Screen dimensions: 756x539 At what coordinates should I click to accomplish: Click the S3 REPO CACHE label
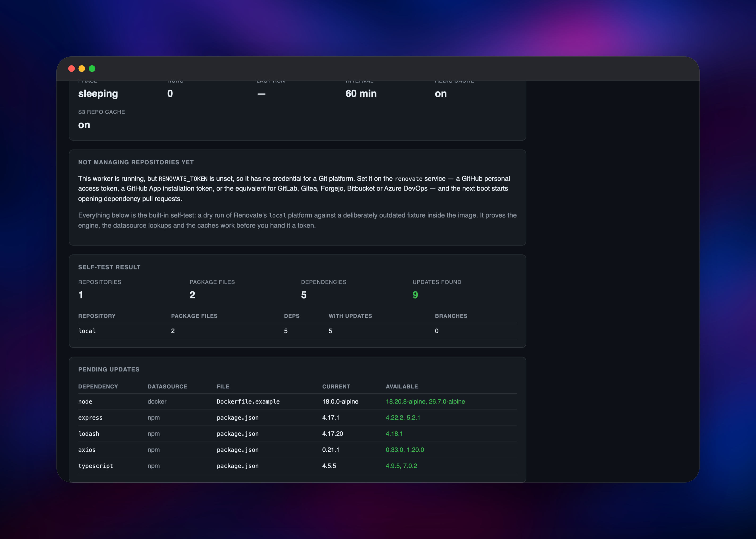click(x=102, y=112)
